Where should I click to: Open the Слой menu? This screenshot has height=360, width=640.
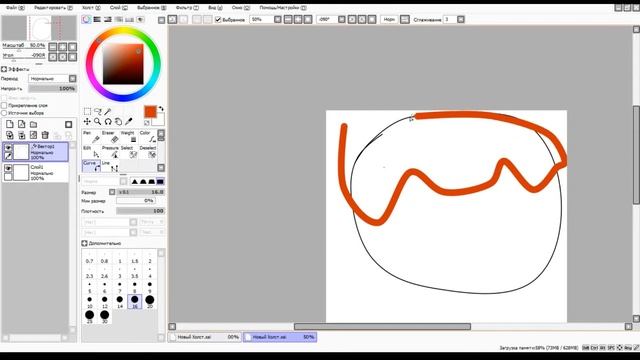point(118,8)
